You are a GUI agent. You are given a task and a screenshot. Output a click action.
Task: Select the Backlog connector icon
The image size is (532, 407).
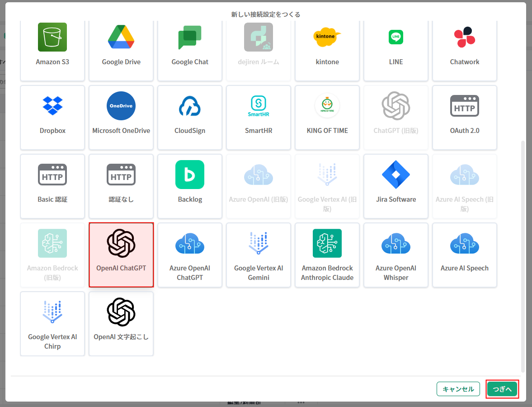point(190,175)
